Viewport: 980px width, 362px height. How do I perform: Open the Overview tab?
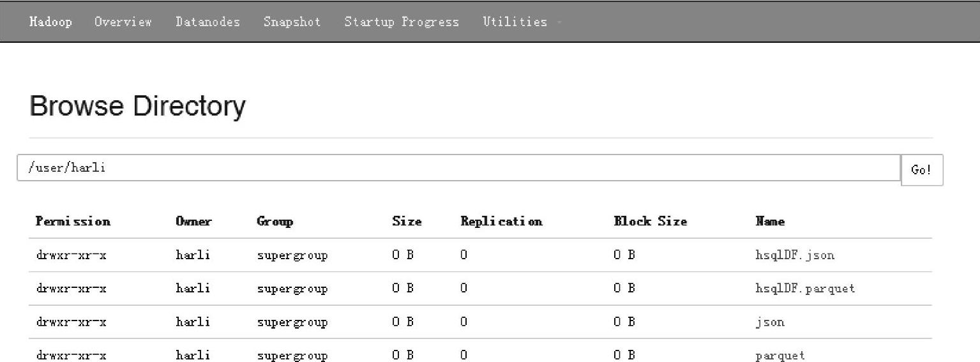(123, 22)
